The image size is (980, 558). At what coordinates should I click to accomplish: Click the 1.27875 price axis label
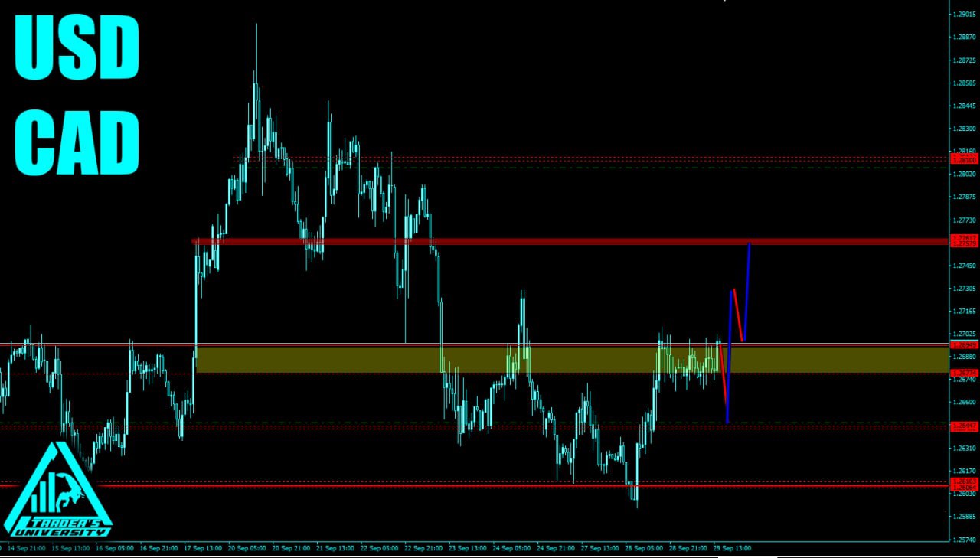965,197
